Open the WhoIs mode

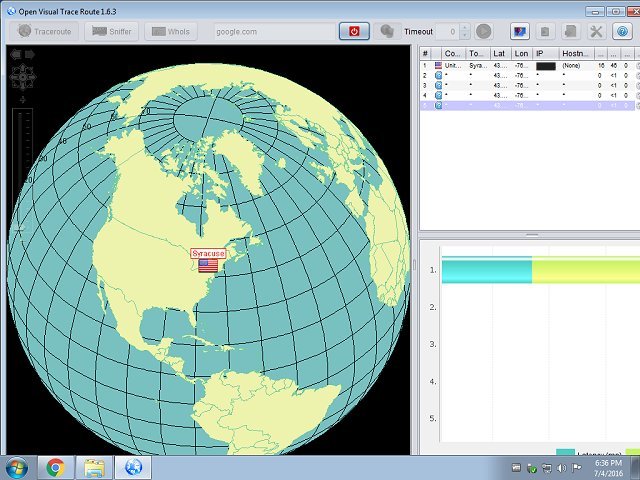tap(170, 31)
